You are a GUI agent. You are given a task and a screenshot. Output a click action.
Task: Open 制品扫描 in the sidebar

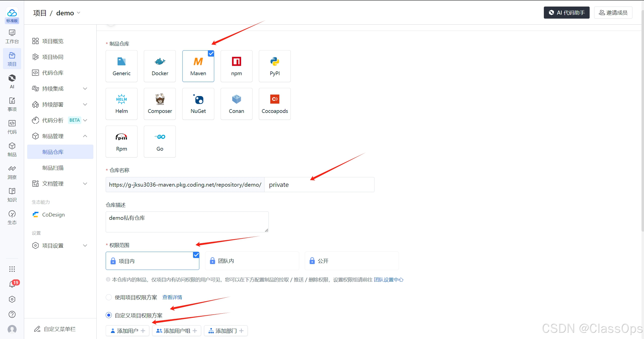coord(53,168)
